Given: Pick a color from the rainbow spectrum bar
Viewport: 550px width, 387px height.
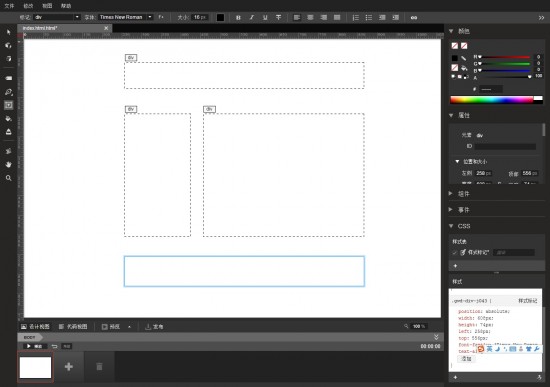Looking at the screenshot, I should tap(492, 100).
